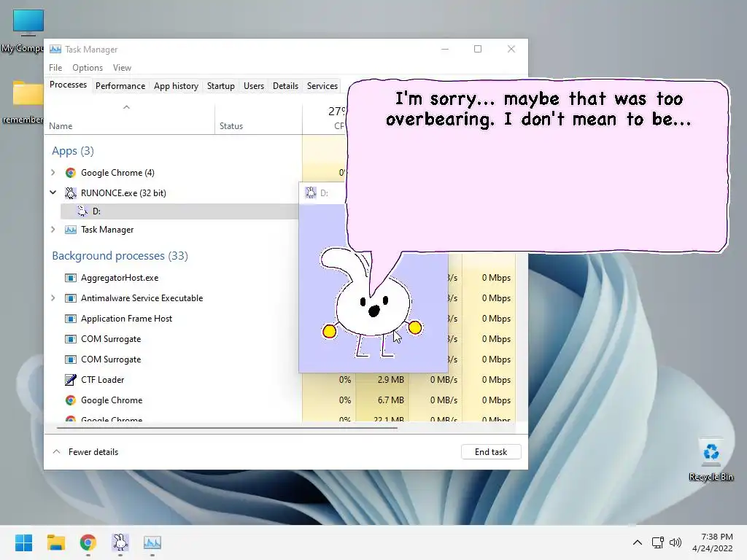The width and height of the screenshot is (747, 560).
Task: Sort processes by the Status column
Action: [231, 126]
